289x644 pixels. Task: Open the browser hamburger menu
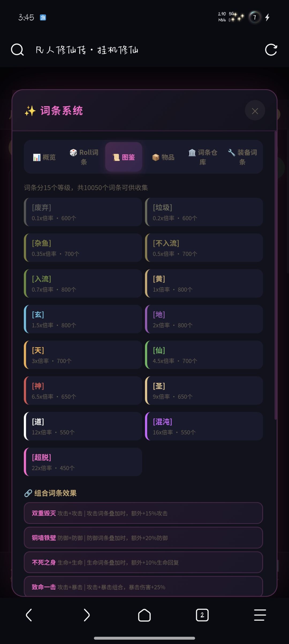coord(260,615)
